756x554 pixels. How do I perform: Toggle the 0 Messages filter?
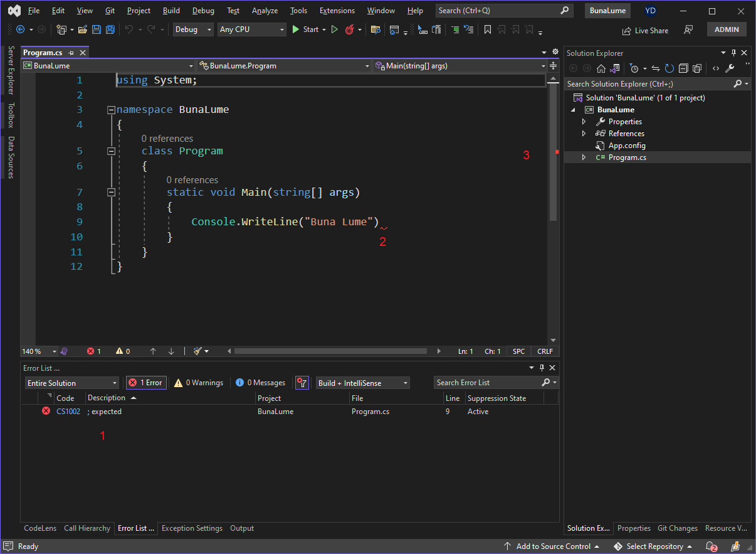(x=260, y=383)
